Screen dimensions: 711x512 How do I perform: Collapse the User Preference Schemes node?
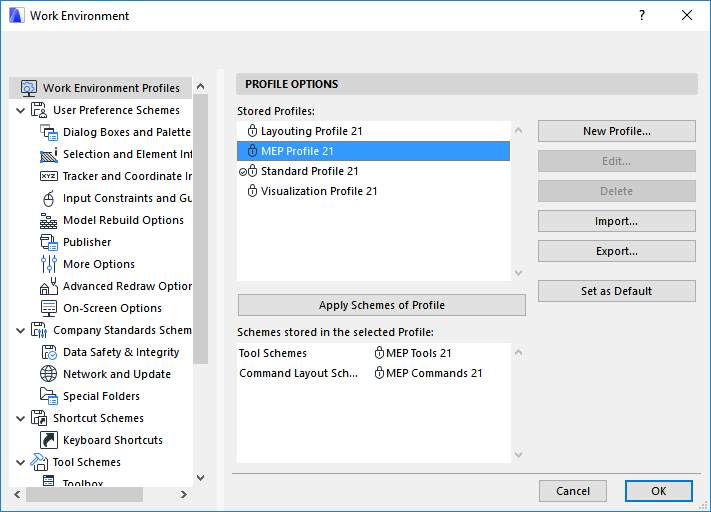[x=21, y=110]
